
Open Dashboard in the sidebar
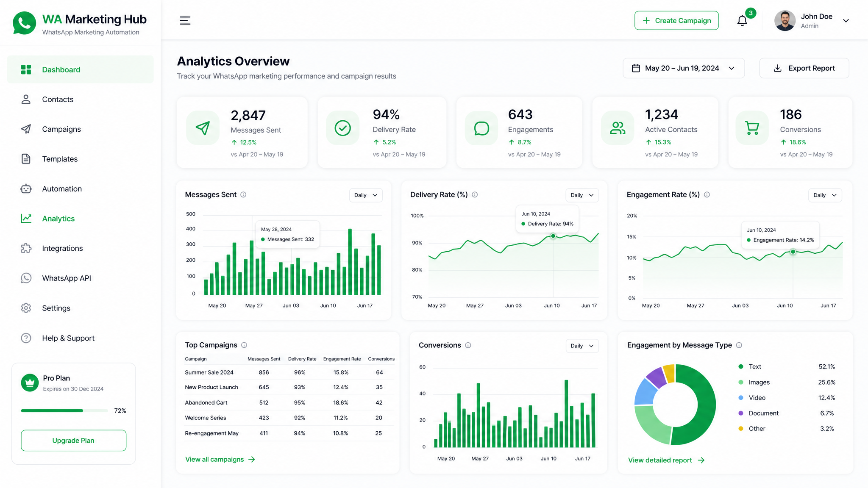point(80,69)
